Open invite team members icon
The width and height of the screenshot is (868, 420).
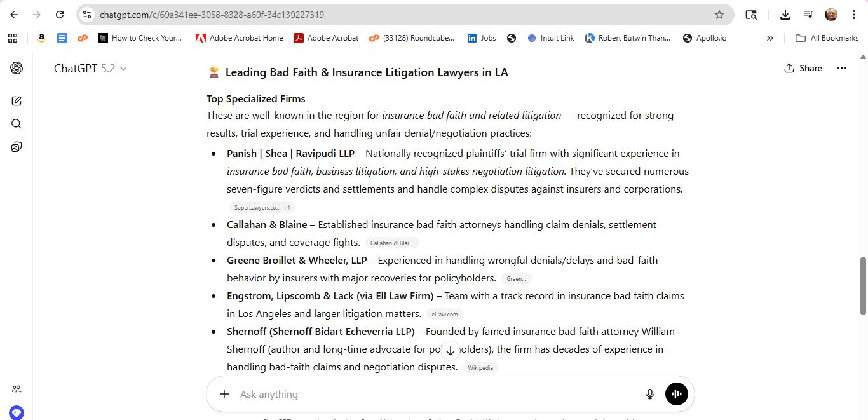(17, 389)
